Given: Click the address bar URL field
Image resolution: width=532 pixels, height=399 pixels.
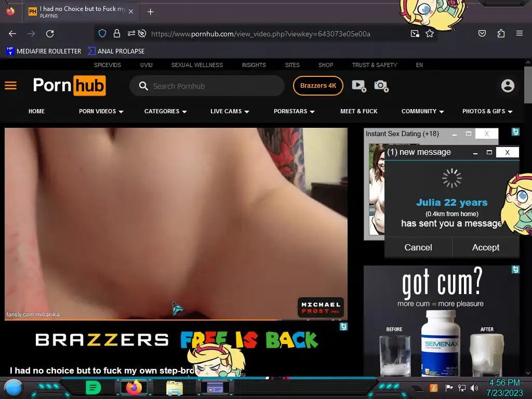Looking at the screenshot, I should pos(261,34).
